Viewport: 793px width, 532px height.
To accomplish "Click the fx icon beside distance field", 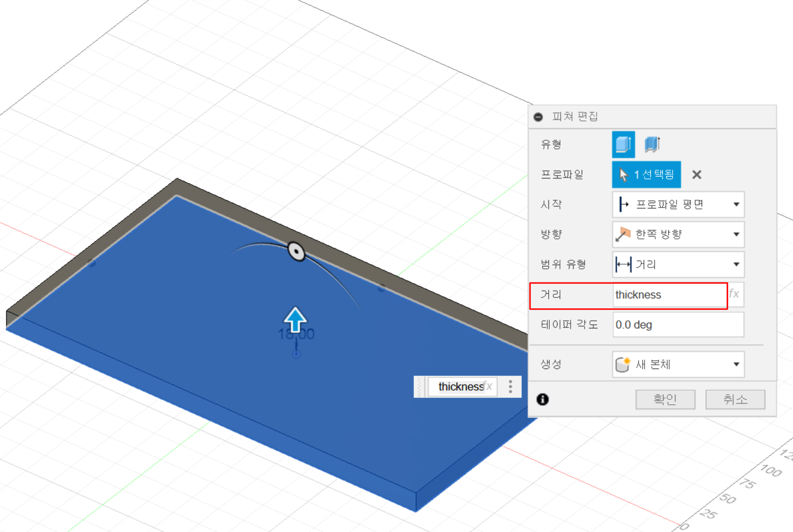I will pos(734,294).
